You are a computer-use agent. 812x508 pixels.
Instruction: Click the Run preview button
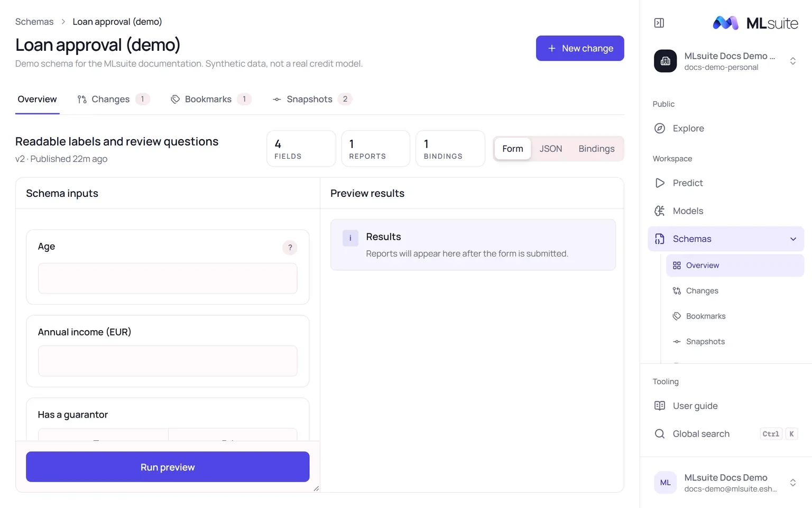tap(168, 467)
